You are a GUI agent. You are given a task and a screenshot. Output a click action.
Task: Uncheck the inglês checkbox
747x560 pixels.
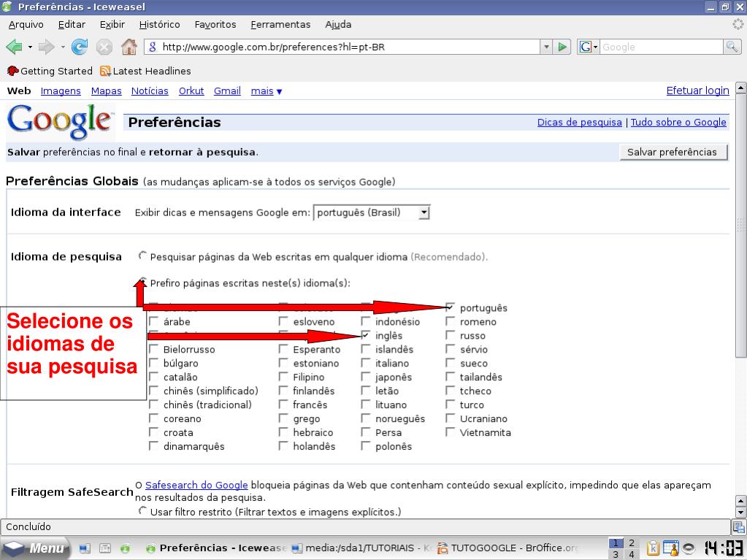click(x=365, y=335)
